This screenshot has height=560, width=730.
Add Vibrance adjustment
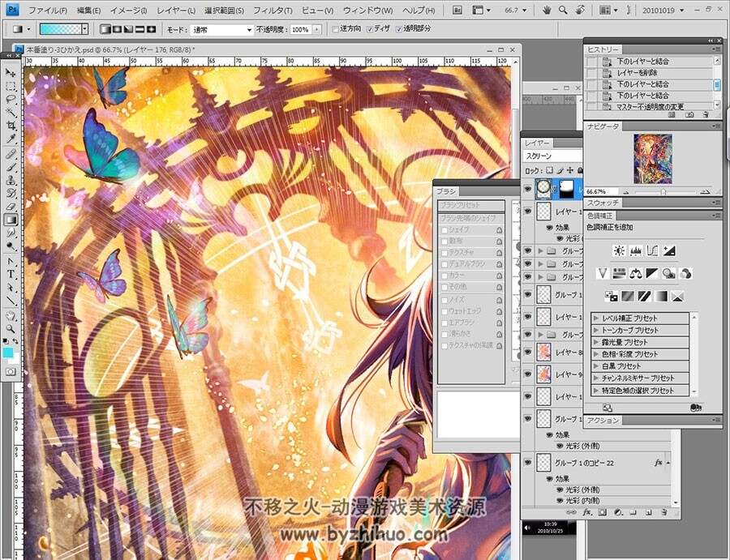(x=603, y=273)
